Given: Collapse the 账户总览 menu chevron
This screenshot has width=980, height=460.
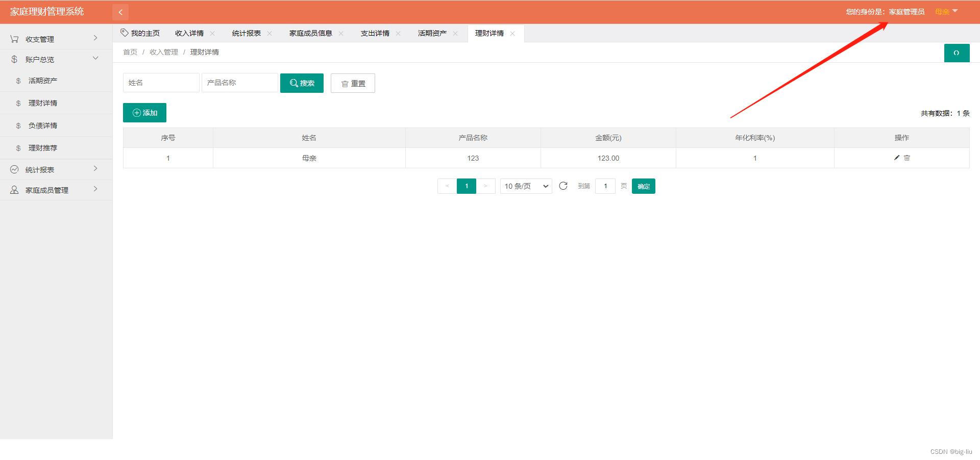Looking at the screenshot, I should (95, 58).
